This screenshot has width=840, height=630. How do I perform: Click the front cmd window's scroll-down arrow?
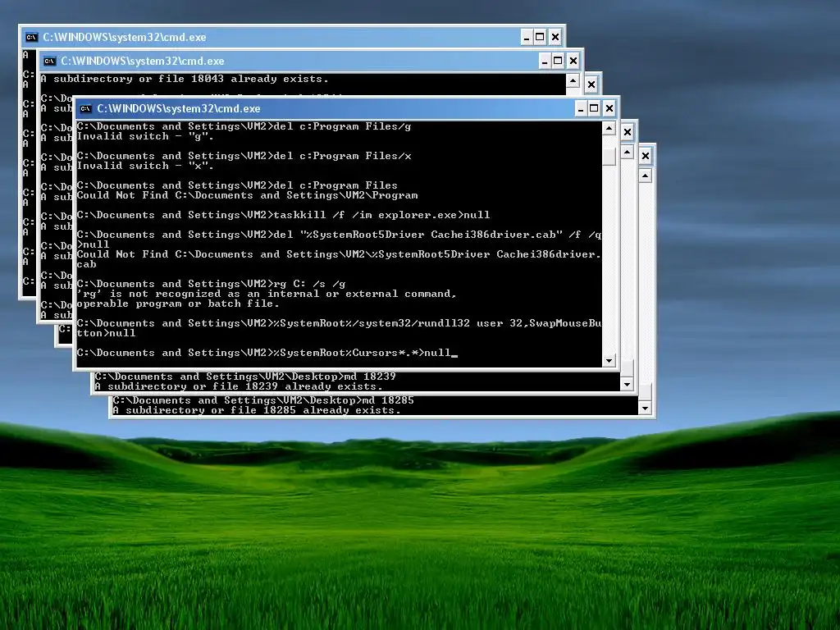609,361
